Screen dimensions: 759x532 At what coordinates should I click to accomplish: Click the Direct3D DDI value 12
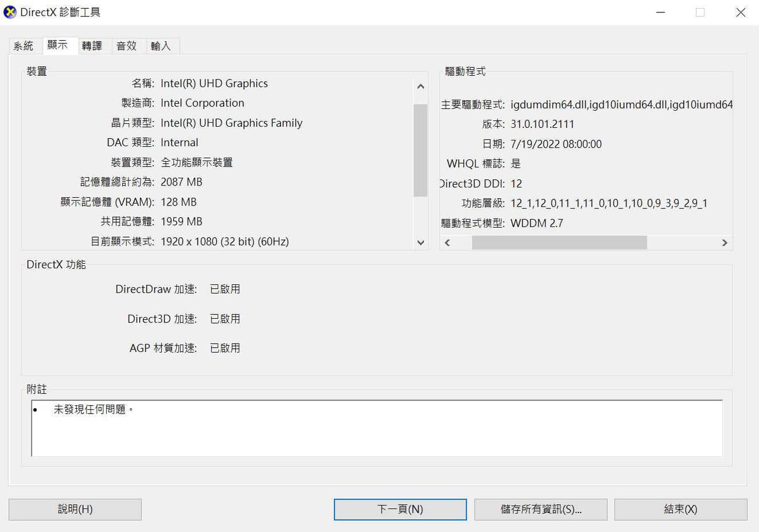point(516,184)
